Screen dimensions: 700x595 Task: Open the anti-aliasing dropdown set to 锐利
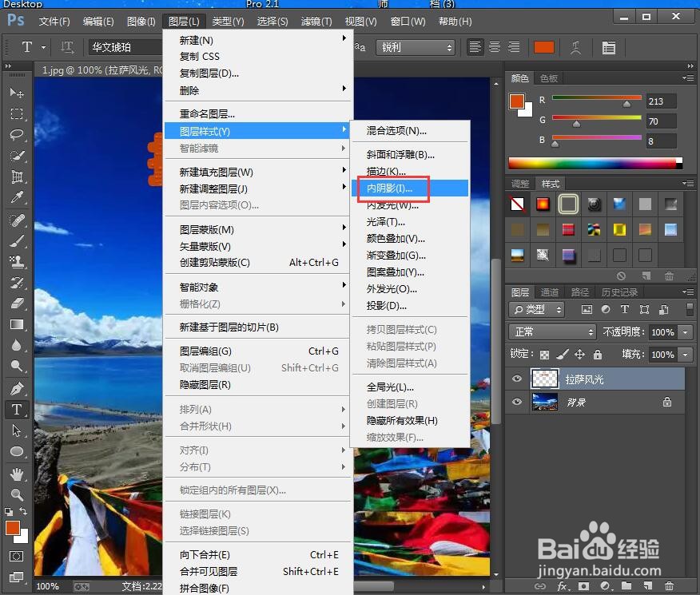click(x=416, y=47)
